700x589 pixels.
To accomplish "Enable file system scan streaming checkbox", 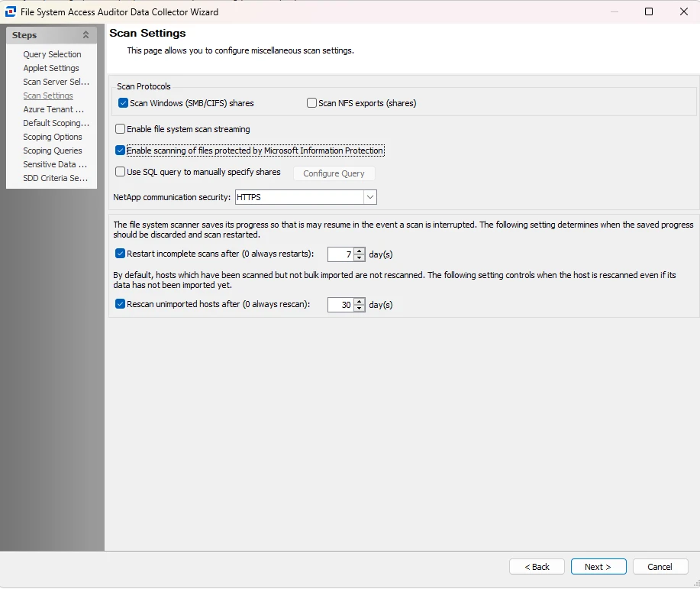I will coord(120,129).
